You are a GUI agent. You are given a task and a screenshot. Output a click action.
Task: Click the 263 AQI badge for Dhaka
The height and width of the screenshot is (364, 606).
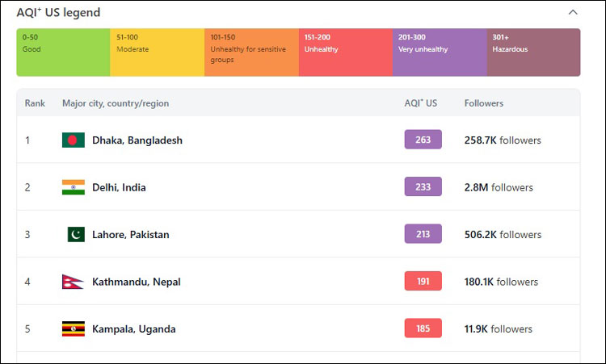pos(423,140)
